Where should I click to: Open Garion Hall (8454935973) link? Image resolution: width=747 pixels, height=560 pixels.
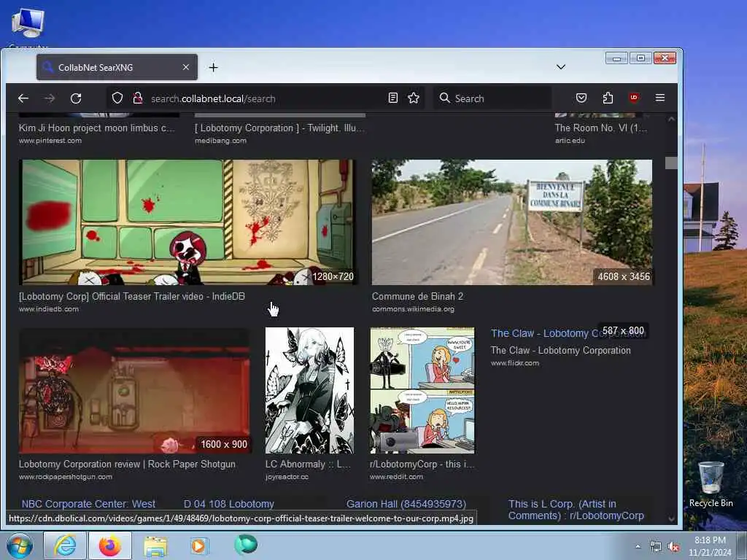pos(406,504)
